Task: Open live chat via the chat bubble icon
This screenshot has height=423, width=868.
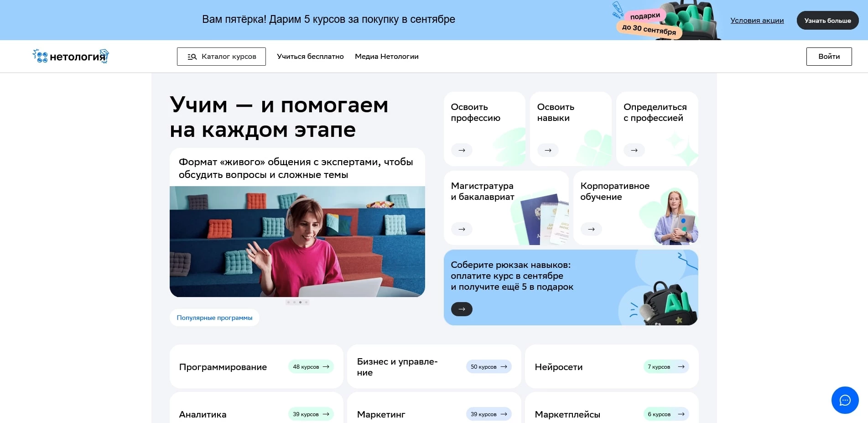Action: [x=845, y=400]
